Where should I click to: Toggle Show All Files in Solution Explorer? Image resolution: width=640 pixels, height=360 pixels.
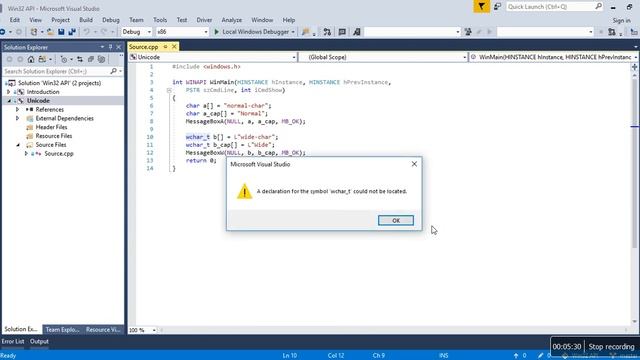(x=101, y=60)
